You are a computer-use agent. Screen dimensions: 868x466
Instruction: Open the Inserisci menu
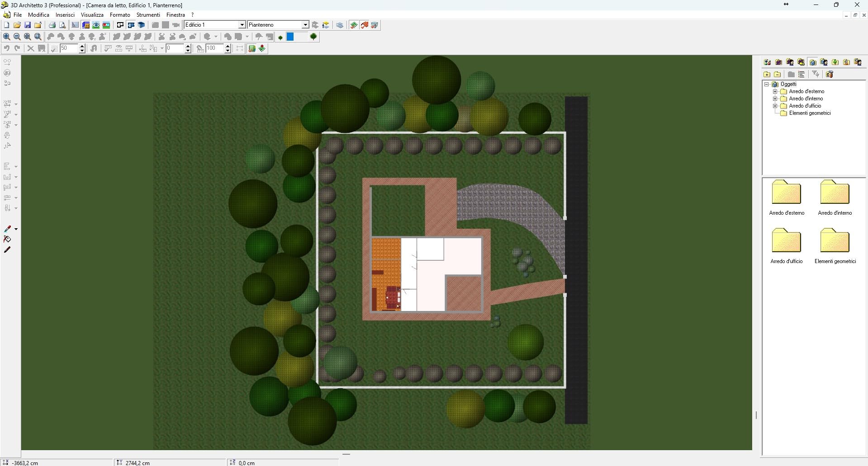(65, 15)
